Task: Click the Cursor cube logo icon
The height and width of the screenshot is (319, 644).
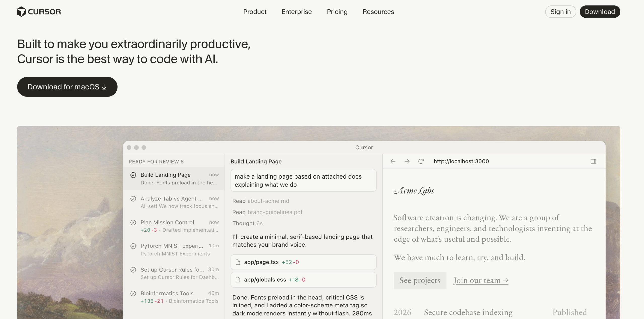Action: [21, 12]
